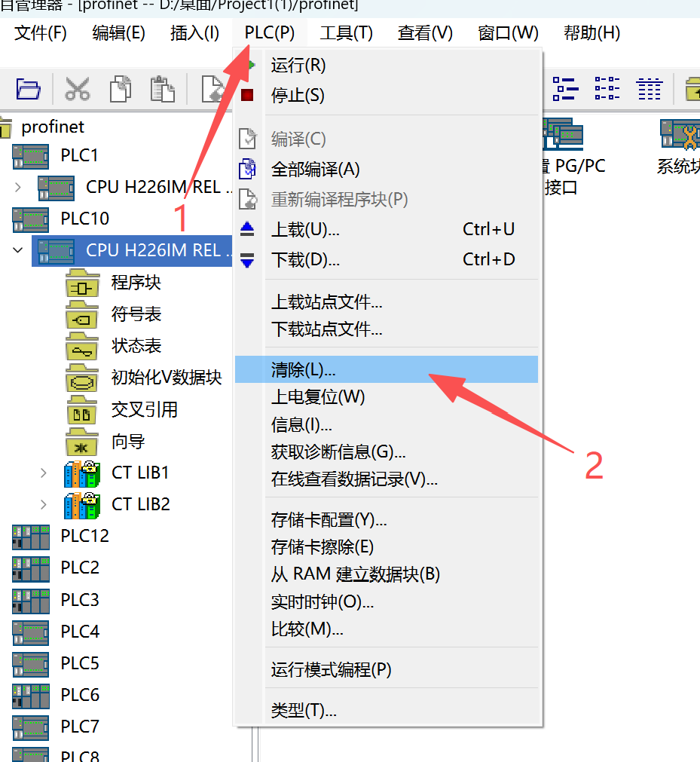Click the CT LIB2 library icon
Viewport: 700px width, 762px height.
point(82,506)
